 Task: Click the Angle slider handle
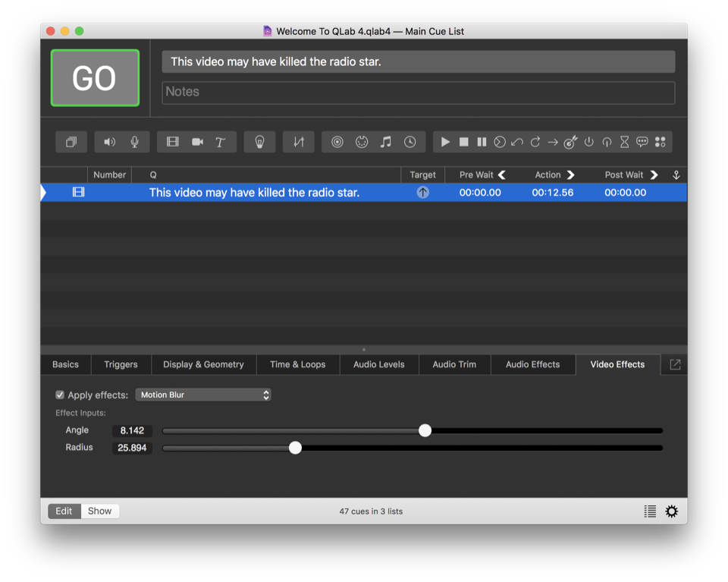click(x=425, y=430)
